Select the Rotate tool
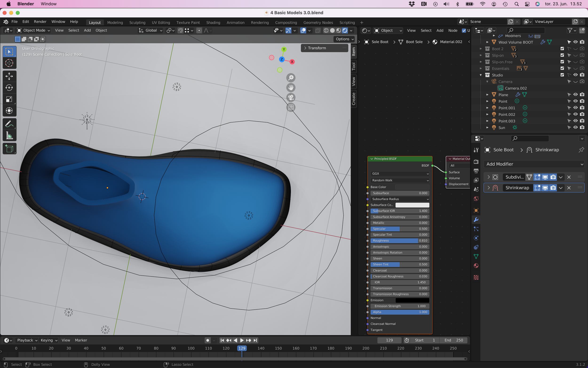Screen dimensions: 588x368 (x=9, y=88)
